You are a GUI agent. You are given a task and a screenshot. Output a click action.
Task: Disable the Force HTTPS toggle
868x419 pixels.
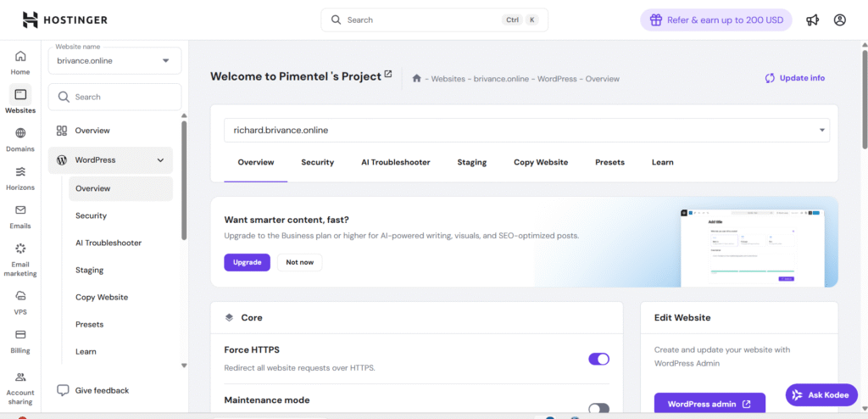598,359
